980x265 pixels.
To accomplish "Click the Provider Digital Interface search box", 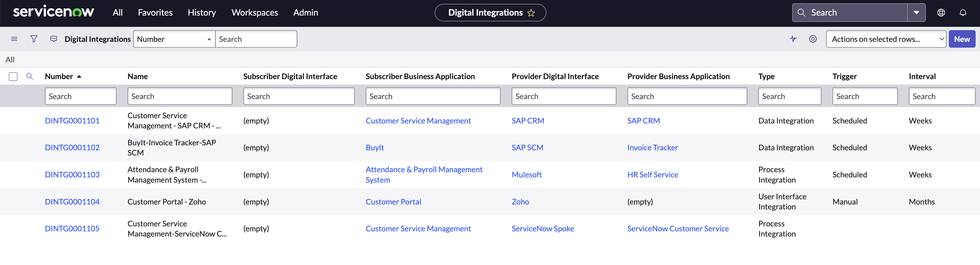I will tap(564, 96).
